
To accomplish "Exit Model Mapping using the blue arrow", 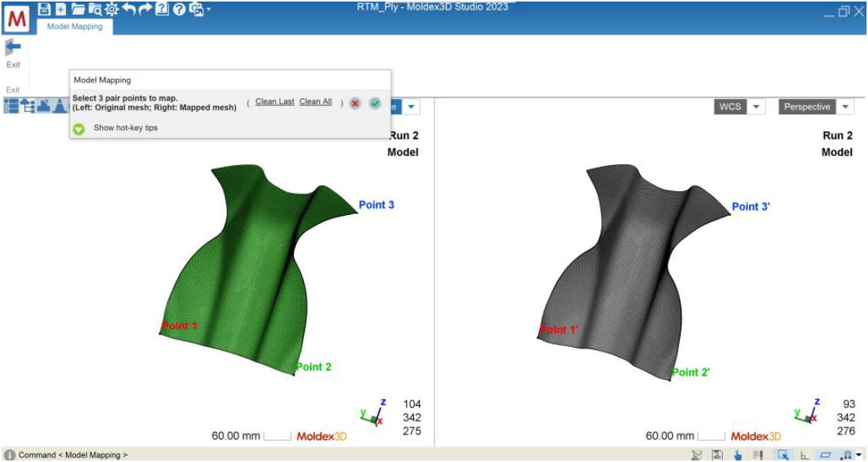I will tap(13, 48).
